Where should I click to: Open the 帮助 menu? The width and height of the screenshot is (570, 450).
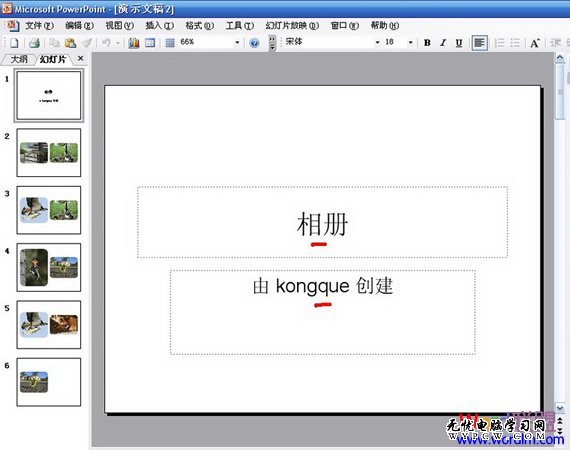[x=385, y=25]
